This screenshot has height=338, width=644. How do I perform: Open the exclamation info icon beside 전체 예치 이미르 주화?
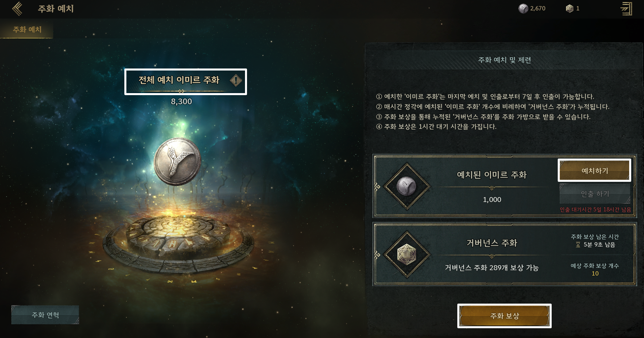[236, 80]
